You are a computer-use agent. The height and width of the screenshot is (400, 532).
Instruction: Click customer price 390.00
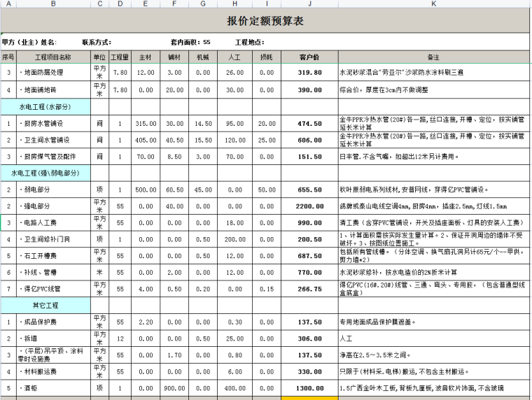(x=310, y=90)
